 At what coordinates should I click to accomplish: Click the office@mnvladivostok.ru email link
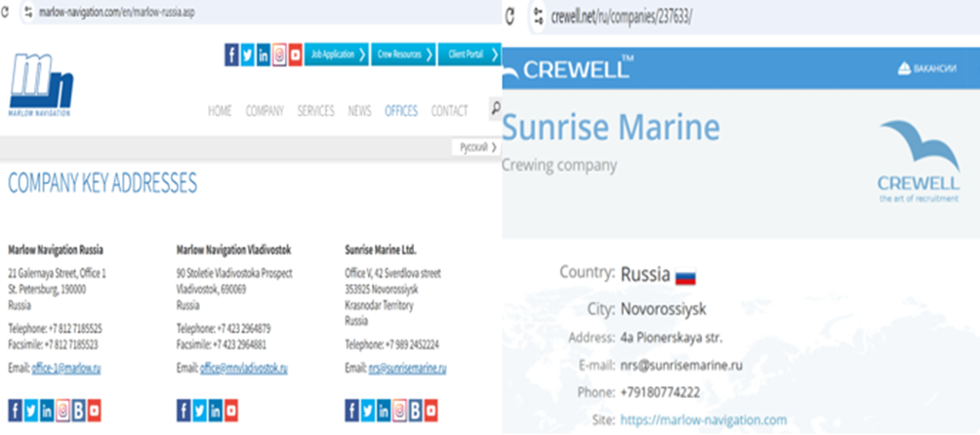coord(244,369)
